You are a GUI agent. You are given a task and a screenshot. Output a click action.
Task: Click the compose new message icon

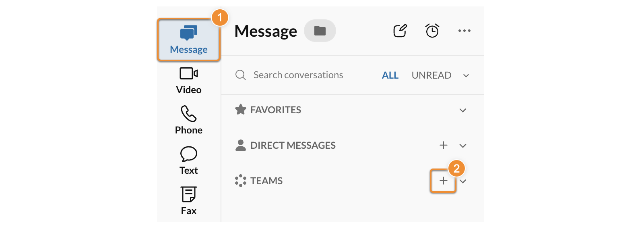click(400, 31)
